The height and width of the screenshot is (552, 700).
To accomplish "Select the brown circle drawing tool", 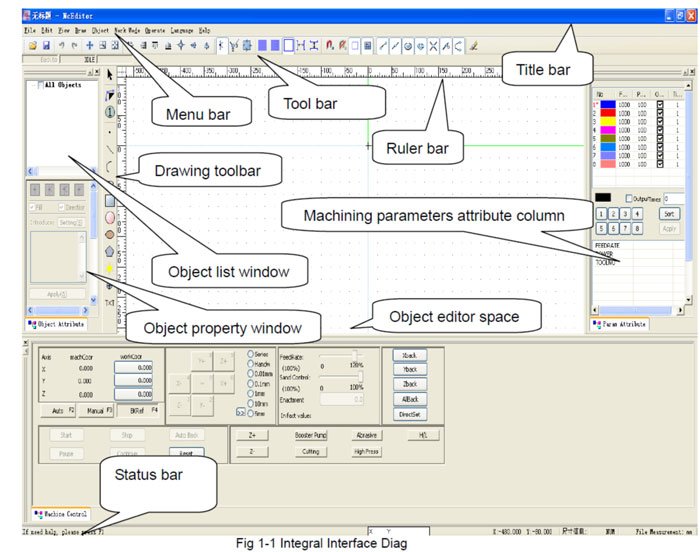I will pyautogui.click(x=109, y=234).
